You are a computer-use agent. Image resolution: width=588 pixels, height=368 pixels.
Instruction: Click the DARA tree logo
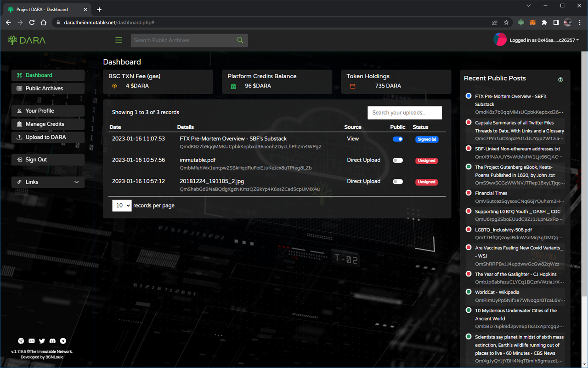click(x=27, y=40)
